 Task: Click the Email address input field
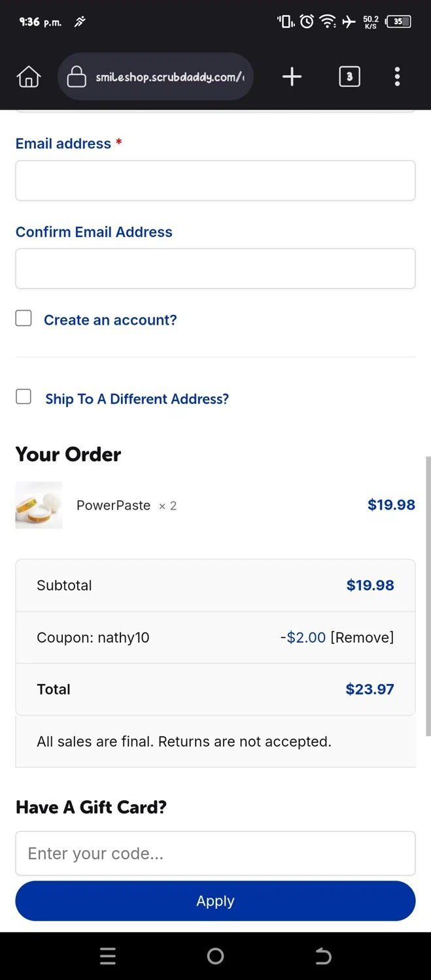pyautogui.click(x=215, y=180)
